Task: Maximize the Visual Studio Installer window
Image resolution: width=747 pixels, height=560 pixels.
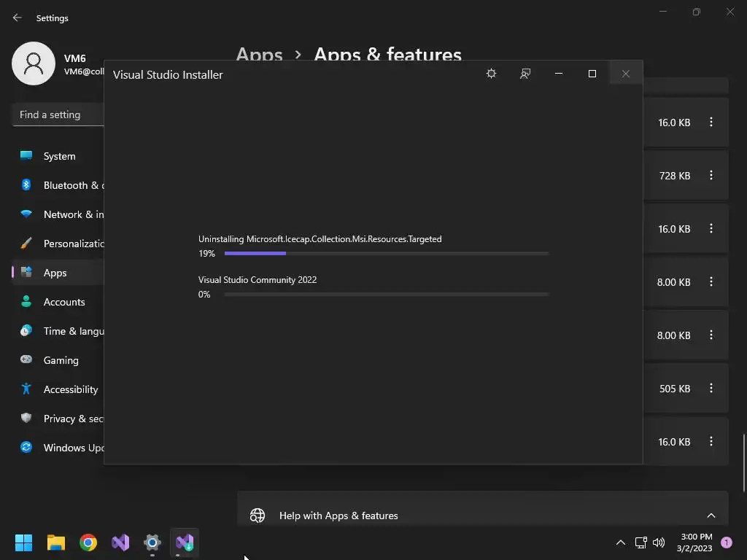Action: 592,74
